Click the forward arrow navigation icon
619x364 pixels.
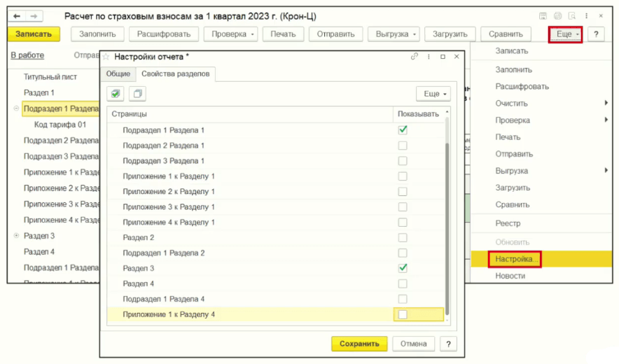[32, 15]
